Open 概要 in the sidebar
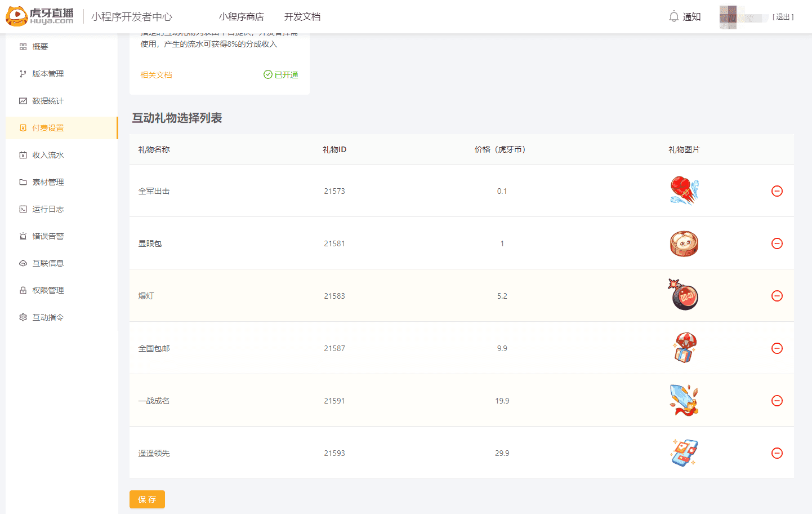 click(40, 47)
